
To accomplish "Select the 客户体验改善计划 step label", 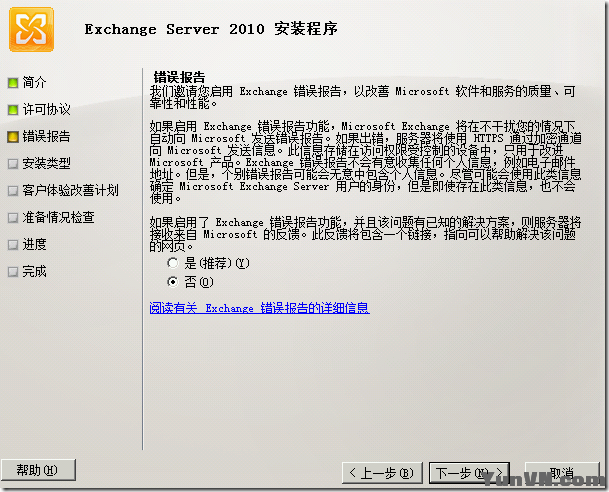I will tap(70, 190).
